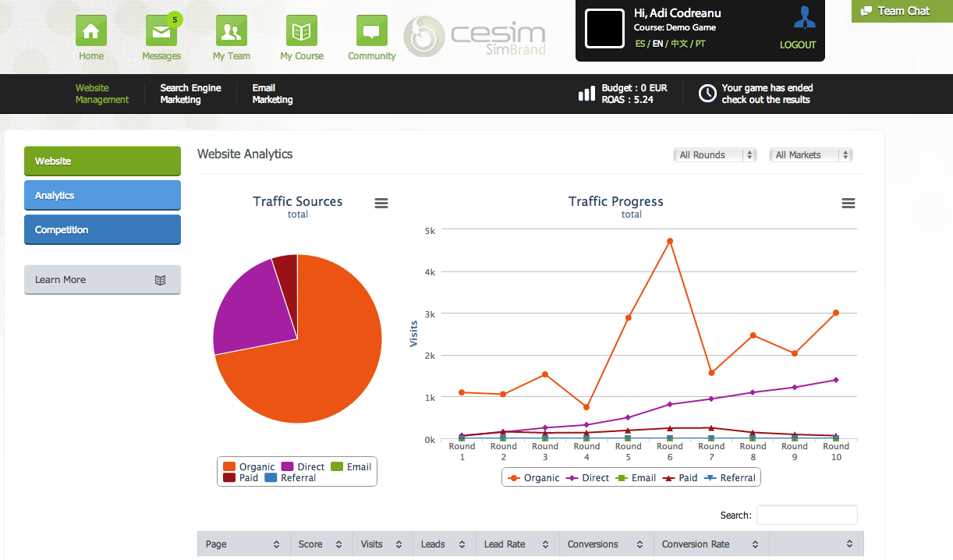Toggle Organic series in Traffic Progress legend

(533, 478)
